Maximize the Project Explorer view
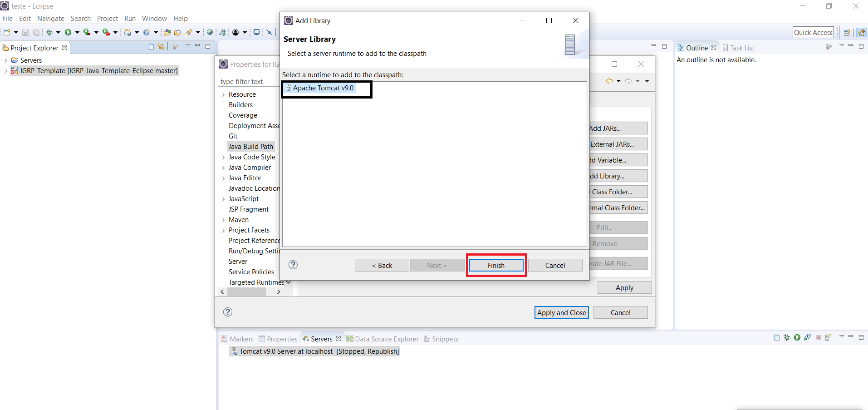Image resolution: width=868 pixels, height=410 pixels. click(x=208, y=46)
